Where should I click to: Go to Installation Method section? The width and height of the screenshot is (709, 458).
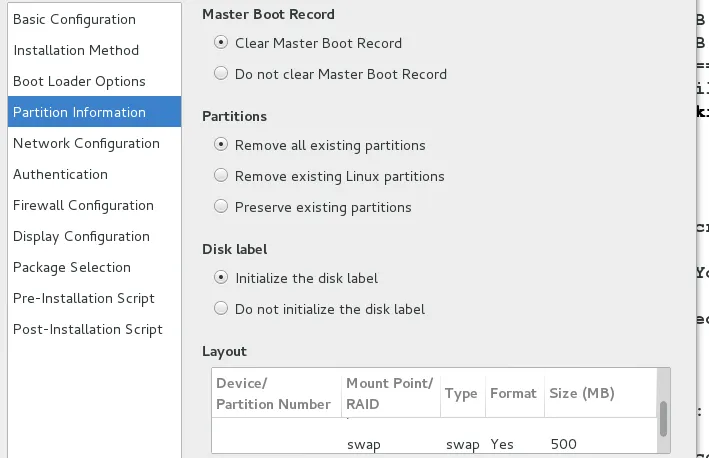76,50
